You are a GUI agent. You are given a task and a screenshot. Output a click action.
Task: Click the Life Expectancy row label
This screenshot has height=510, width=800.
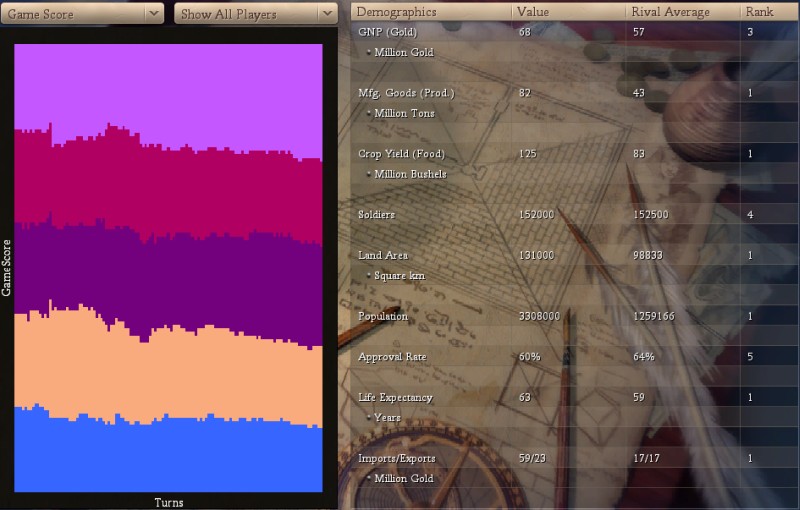(395, 397)
